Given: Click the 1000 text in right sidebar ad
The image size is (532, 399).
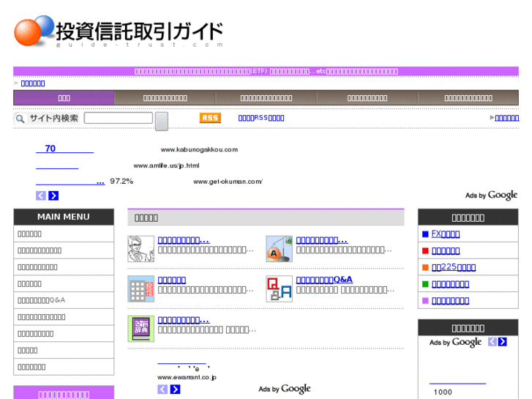Looking at the screenshot, I should tap(443, 392).
